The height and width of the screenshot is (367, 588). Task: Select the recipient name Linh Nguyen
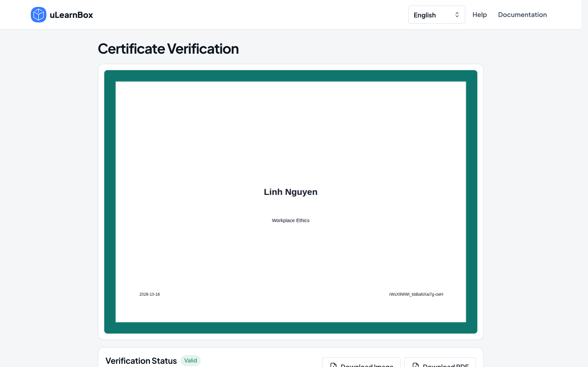[291, 192]
